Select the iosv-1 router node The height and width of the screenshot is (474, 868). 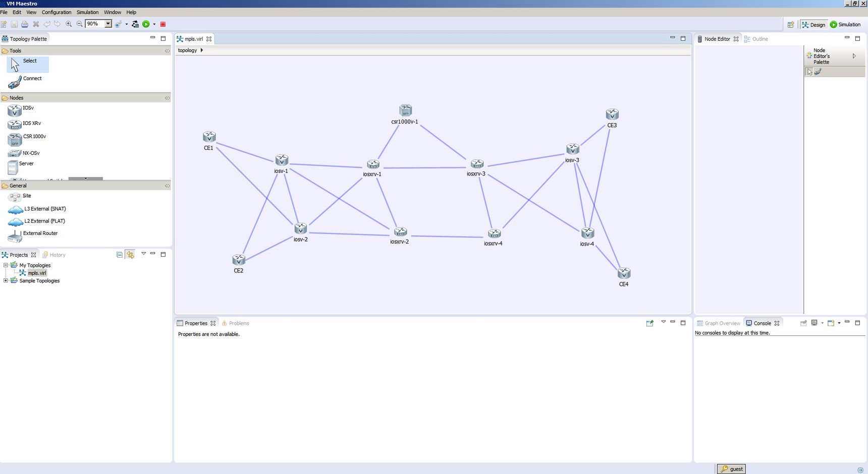282,160
